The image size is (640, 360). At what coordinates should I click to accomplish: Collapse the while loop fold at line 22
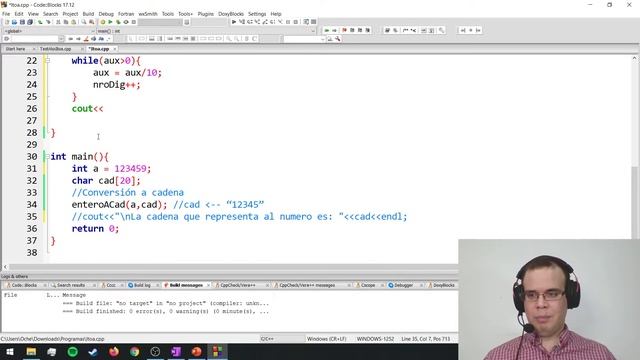coord(48,60)
